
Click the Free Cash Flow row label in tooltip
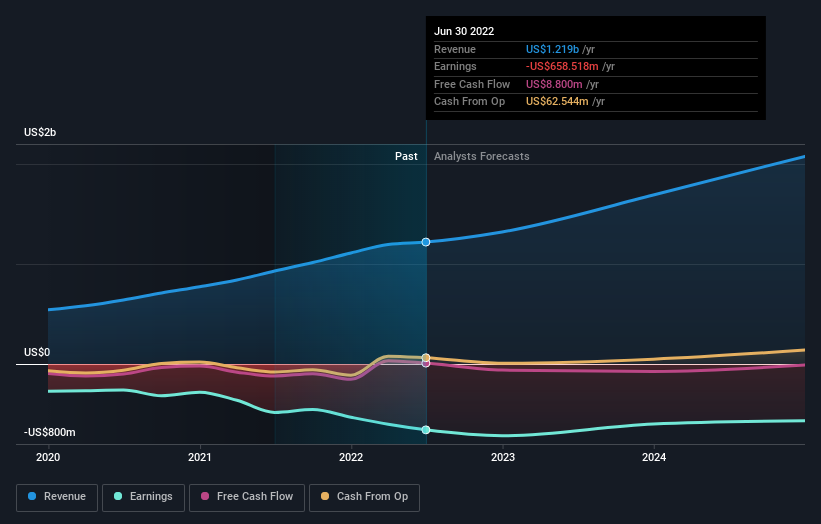click(x=472, y=84)
